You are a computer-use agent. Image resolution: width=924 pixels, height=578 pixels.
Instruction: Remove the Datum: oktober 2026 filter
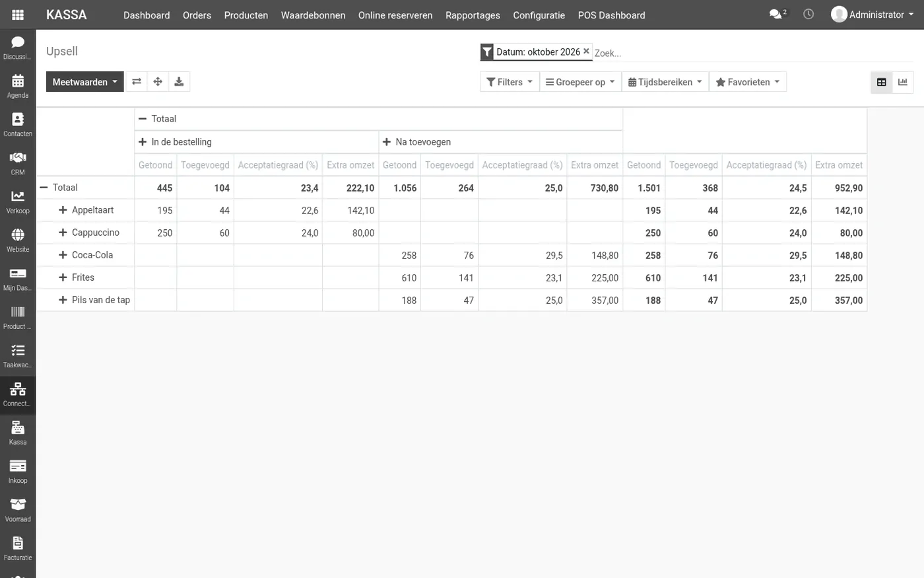coord(586,51)
